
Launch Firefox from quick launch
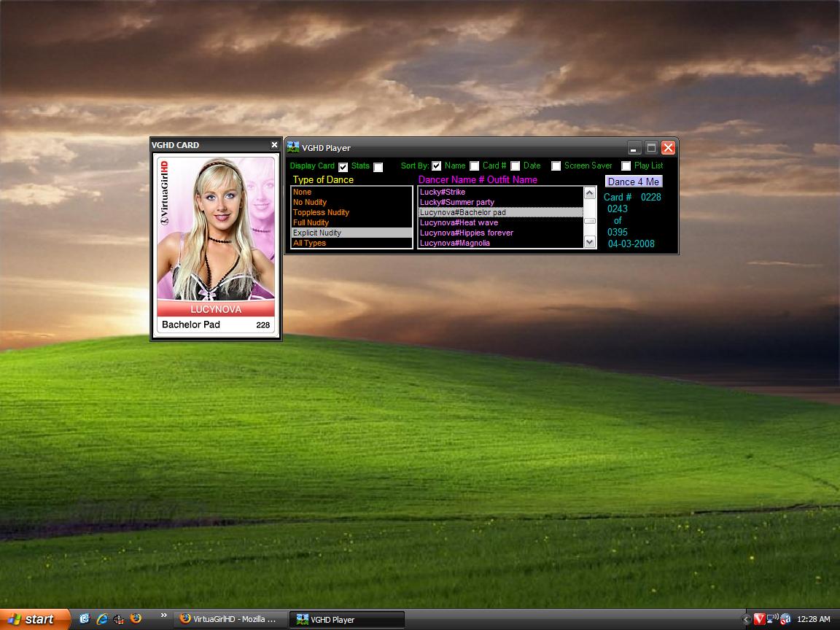tap(136, 619)
